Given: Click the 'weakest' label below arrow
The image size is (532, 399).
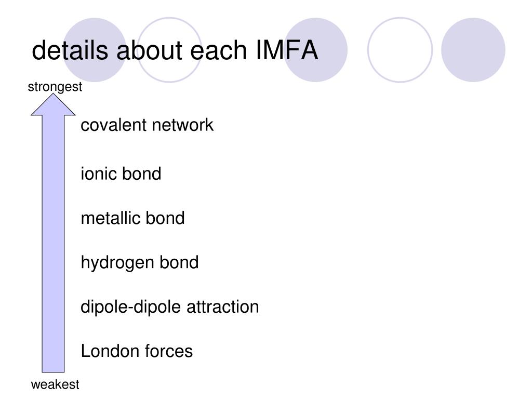Looking at the screenshot, I should 55,384.
